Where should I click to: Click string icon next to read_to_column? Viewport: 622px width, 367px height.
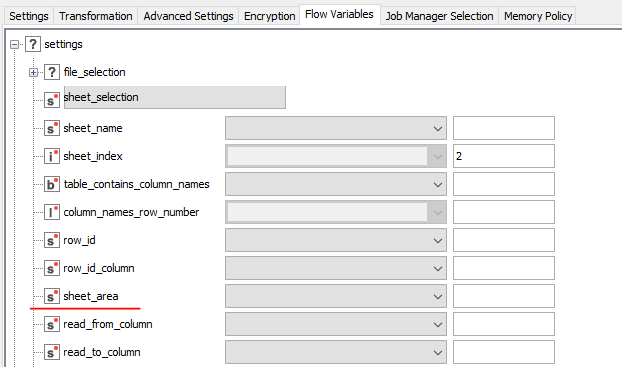52,352
